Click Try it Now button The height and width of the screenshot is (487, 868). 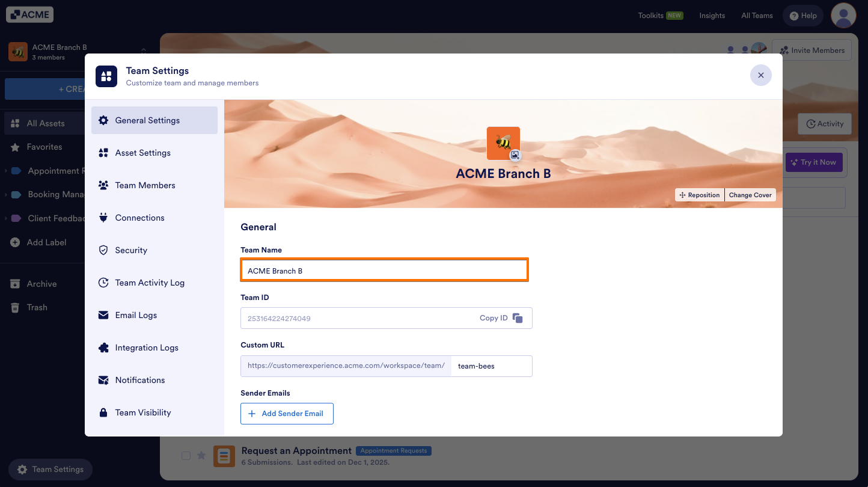coord(814,162)
